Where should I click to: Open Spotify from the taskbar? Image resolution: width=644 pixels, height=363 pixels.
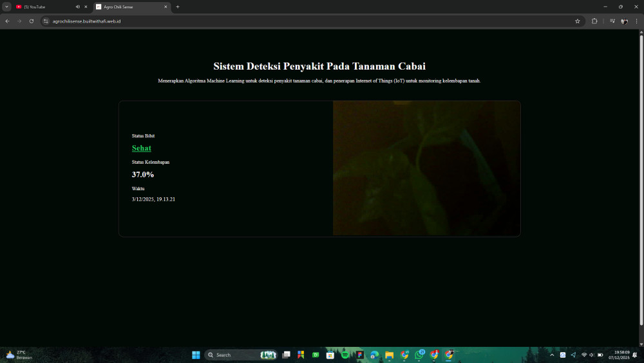pos(345,355)
